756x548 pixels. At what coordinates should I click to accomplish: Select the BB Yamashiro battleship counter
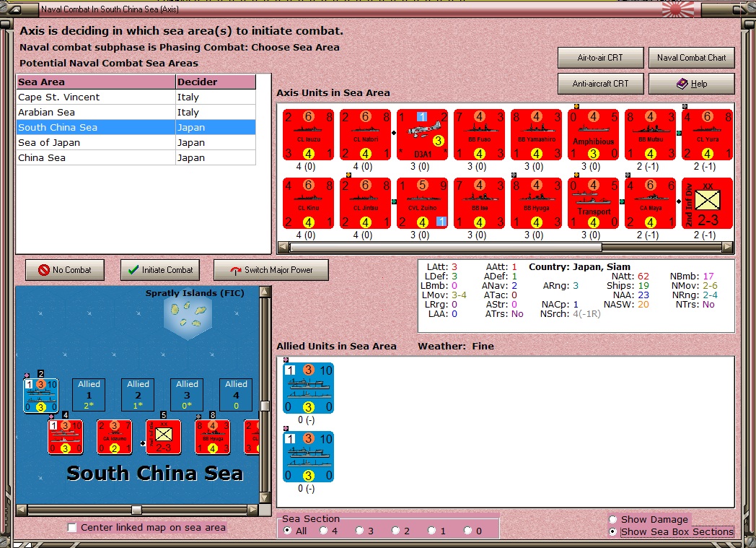click(x=536, y=134)
